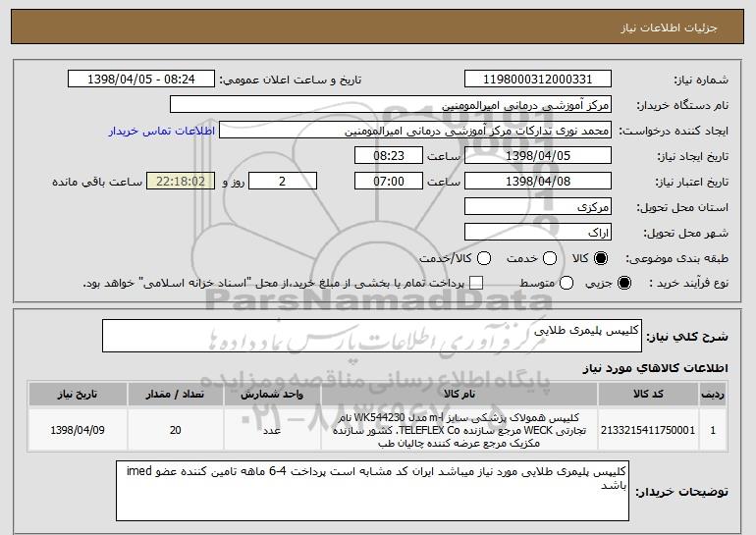Click the remaining days field showing 2
756x535 pixels.
[x=283, y=182]
